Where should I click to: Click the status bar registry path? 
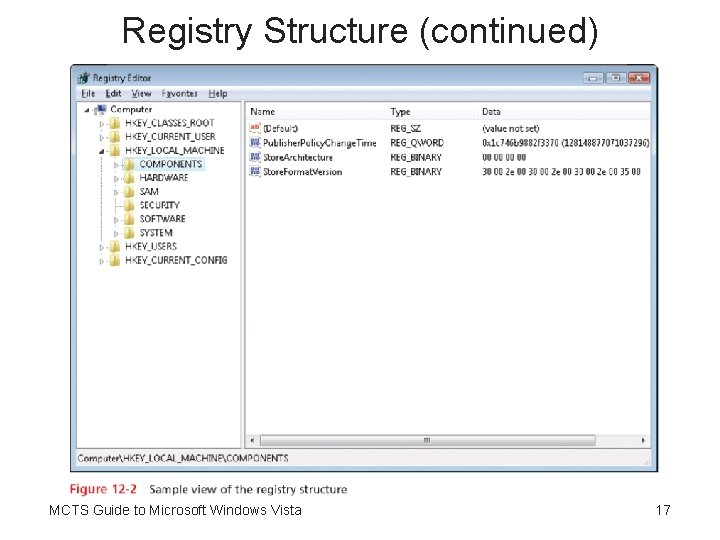pyautogui.click(x=183, y=458)
